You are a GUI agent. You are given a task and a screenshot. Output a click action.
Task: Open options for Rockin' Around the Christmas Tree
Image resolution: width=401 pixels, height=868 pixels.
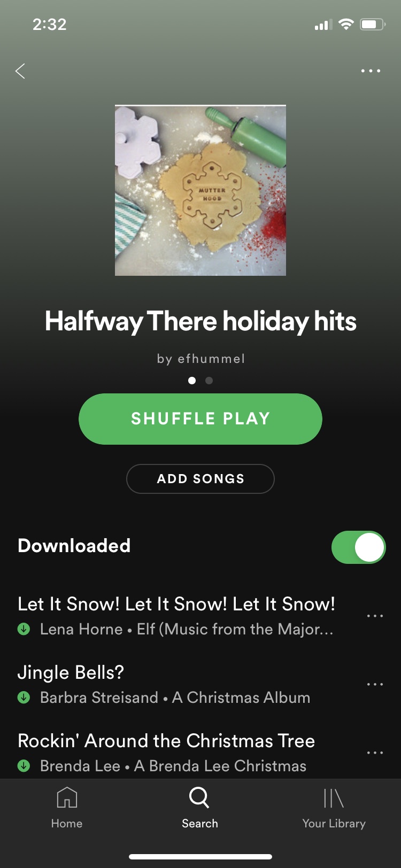[375, 753]
